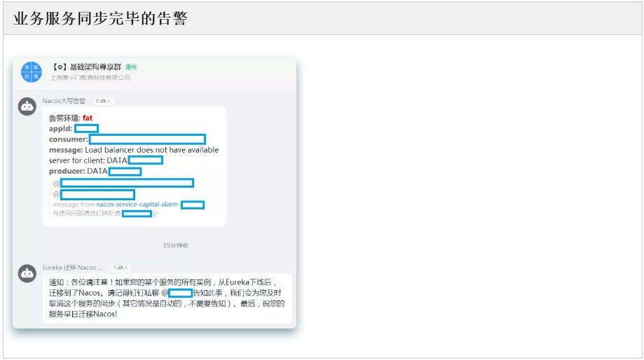Click the green 服务 tag beside group name
The image size is (644, 360).
click(131, 67)
